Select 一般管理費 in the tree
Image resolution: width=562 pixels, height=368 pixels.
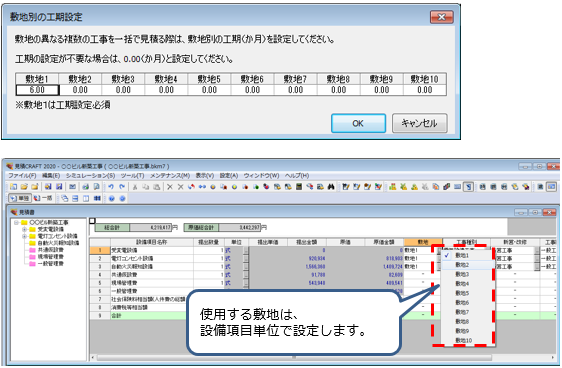coord(51,263)
